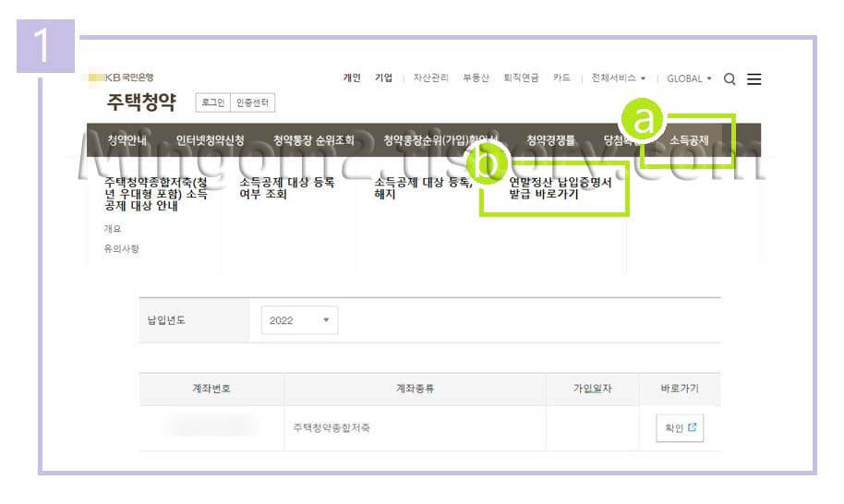Click the 유의사항 submenu link
The height and width of the screenshot is (504, 844).
tap(122, 248)
